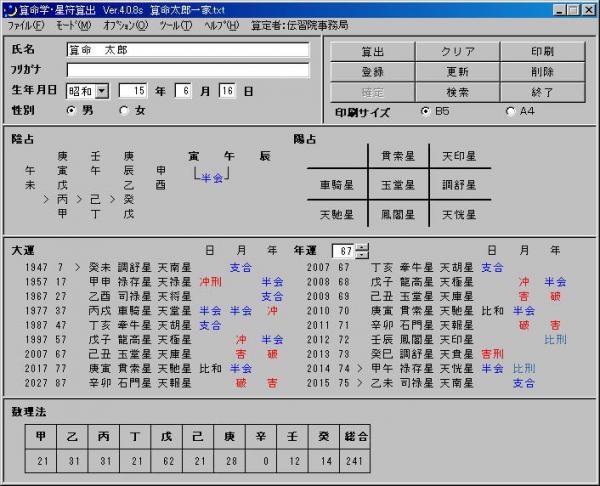Select the 女 gender radio button
Viewport: 600px width, 486px height.
point(124,111)
